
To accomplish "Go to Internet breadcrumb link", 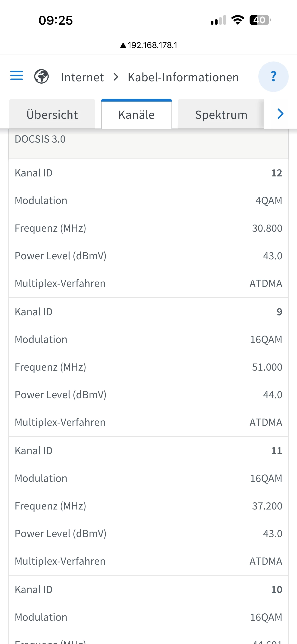I will [x=82, y=77].
